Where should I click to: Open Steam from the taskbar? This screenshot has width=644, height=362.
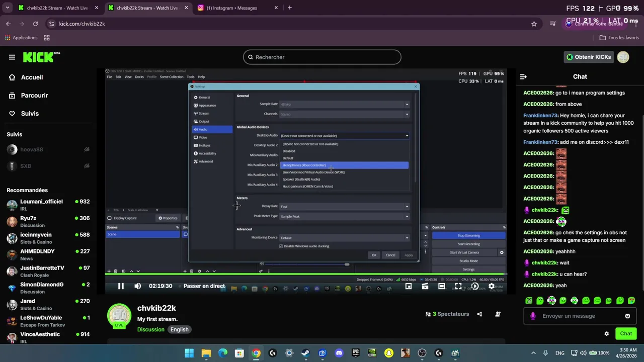305,353
